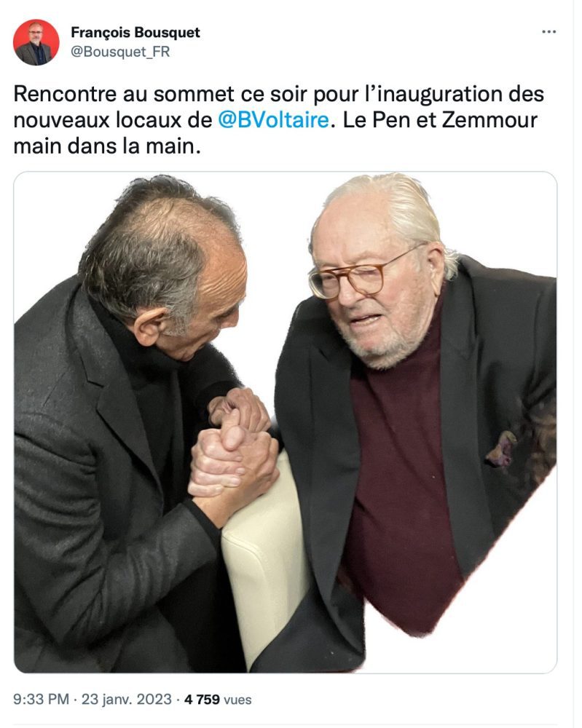Image resolution: width=582 pixels, height=728 pixels.
Task: Click the words Le Pen et Zemmour
Action: 440,120
